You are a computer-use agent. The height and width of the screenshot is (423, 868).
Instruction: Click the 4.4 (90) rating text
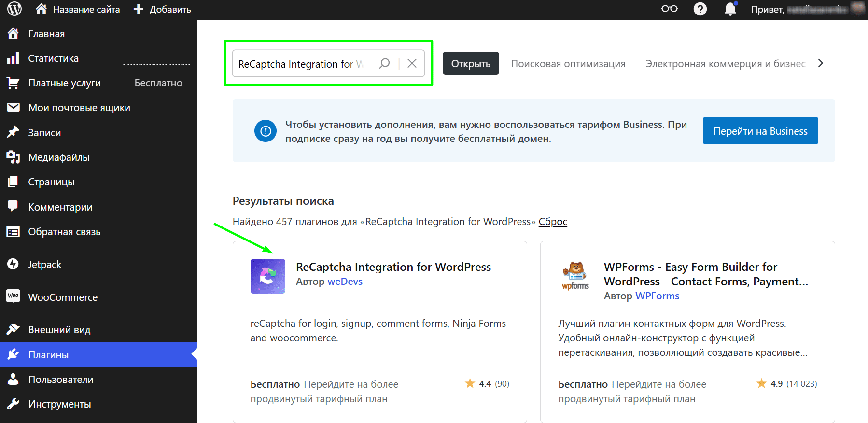tap(487, 383)
